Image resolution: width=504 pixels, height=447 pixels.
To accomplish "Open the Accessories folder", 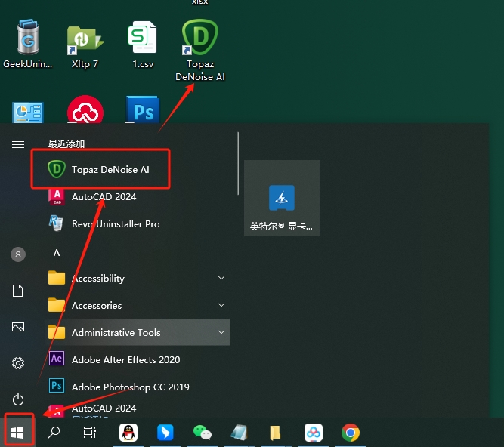I will click(138, 305).
